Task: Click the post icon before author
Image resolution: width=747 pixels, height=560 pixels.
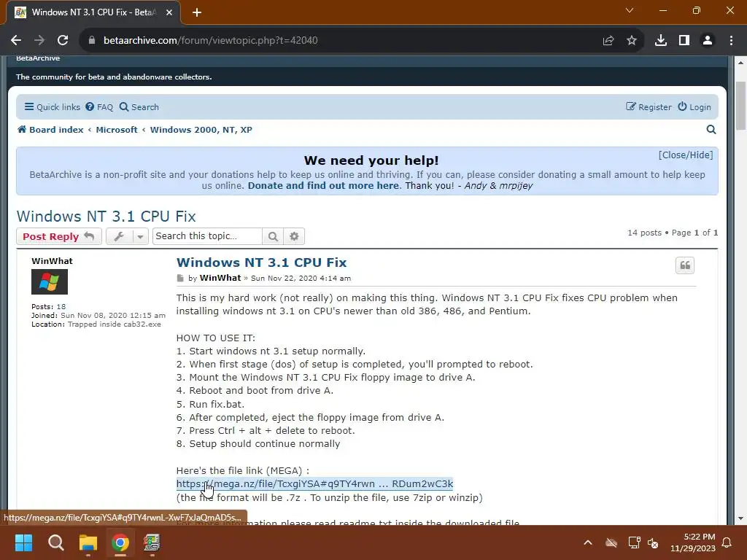Action: tap(180, 278)
